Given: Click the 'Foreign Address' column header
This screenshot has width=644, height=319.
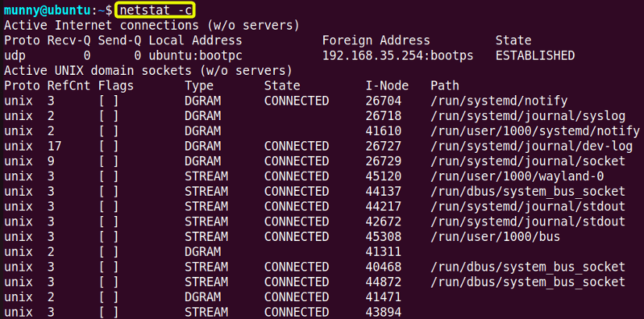Looking at the screenshot, I should click(x=375, y=41).
